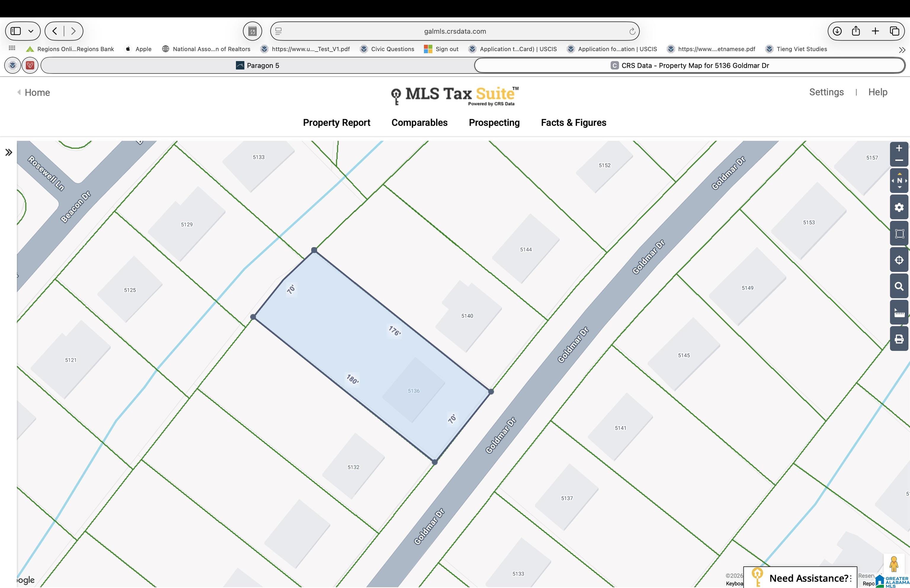Screen dimensions: 910x588
Task: Reload the current page
Action: [632, 31]
